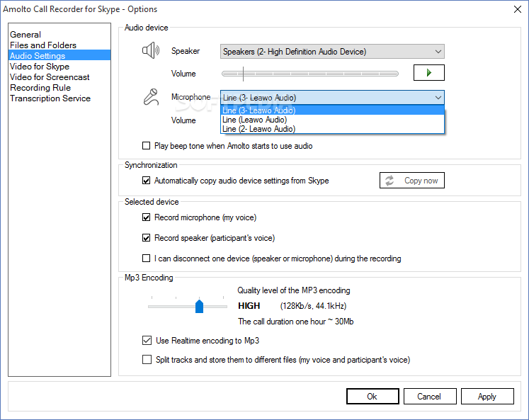529x420 pixels.
Task: Open Transcription Service page
Action: (x=59, y=98)
